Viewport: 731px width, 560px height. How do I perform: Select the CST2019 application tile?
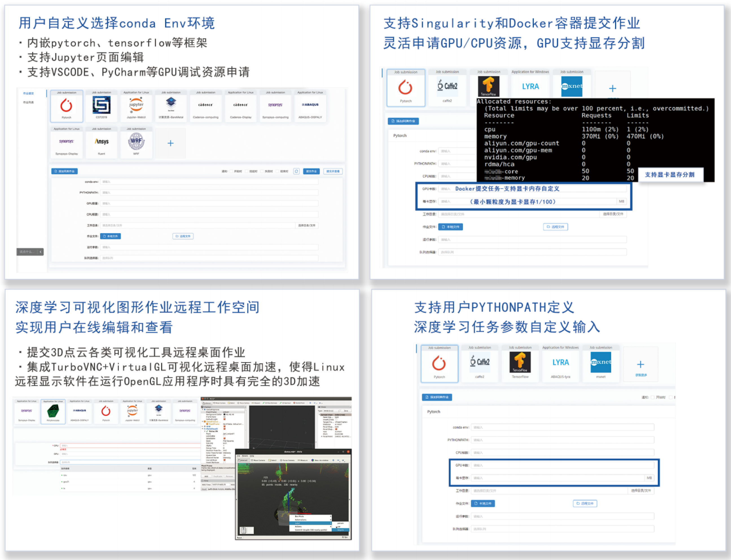(101, 107)
